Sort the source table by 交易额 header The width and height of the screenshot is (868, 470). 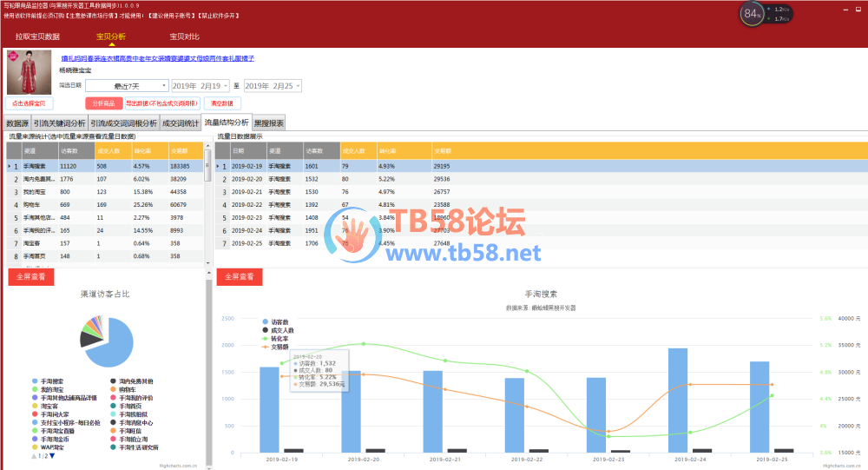click(x=186, y=151)
